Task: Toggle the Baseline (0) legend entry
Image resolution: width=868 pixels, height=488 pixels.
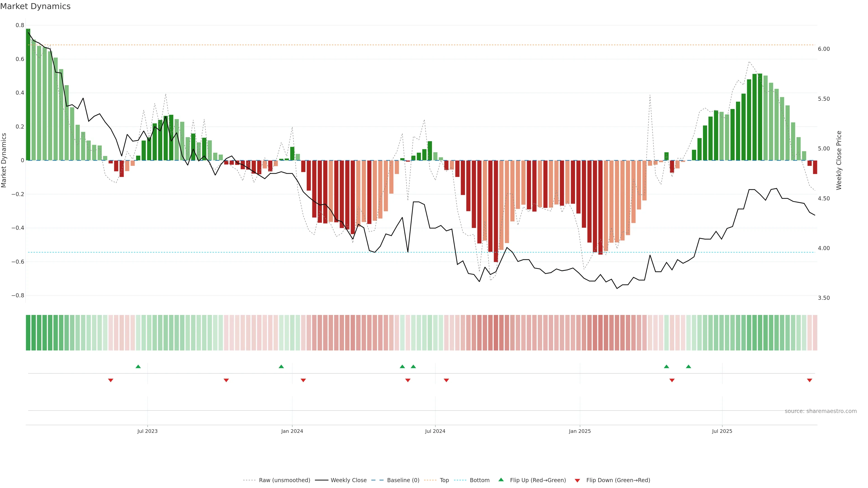Action: (403, 480)
